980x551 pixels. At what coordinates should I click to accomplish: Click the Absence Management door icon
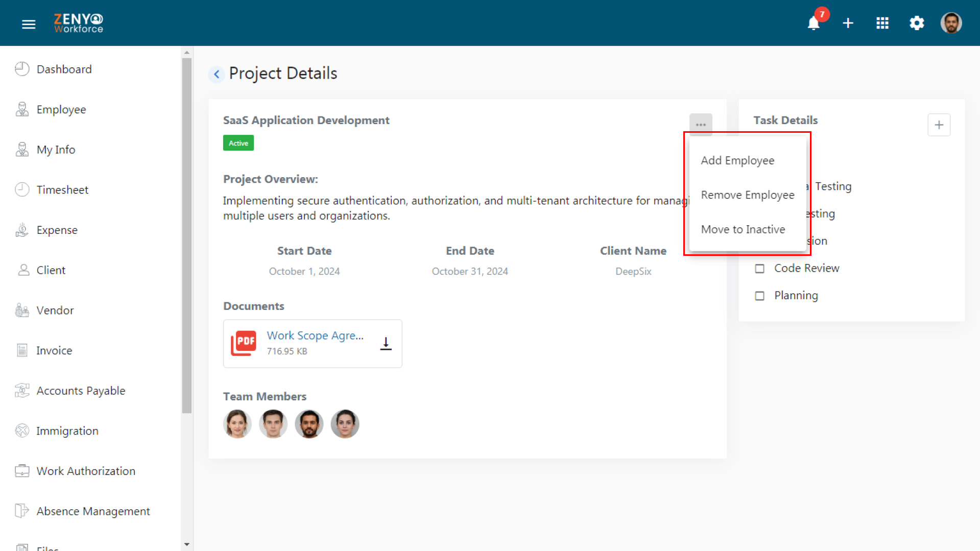(x=22, y=511)
